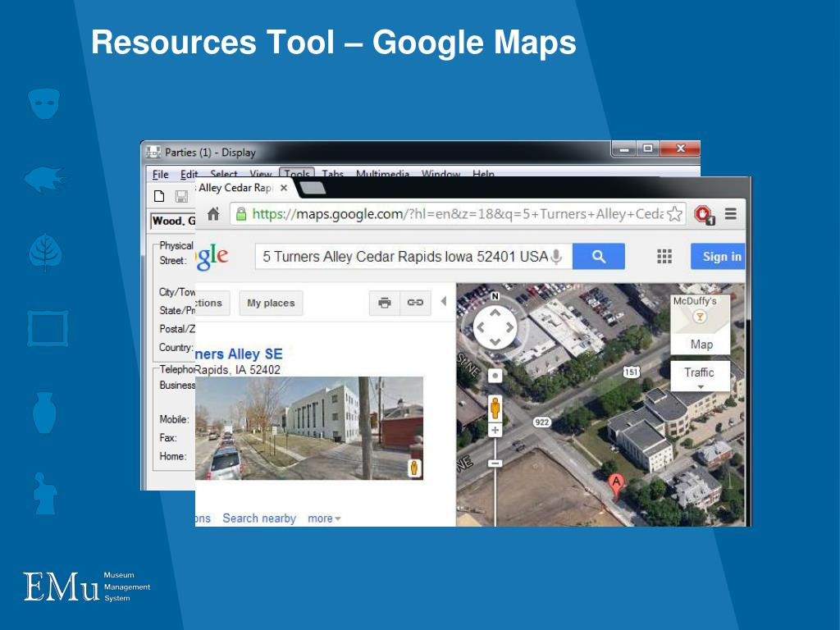Pan the map north using compass control
This screenshot has height=630, width=840.
495,313
